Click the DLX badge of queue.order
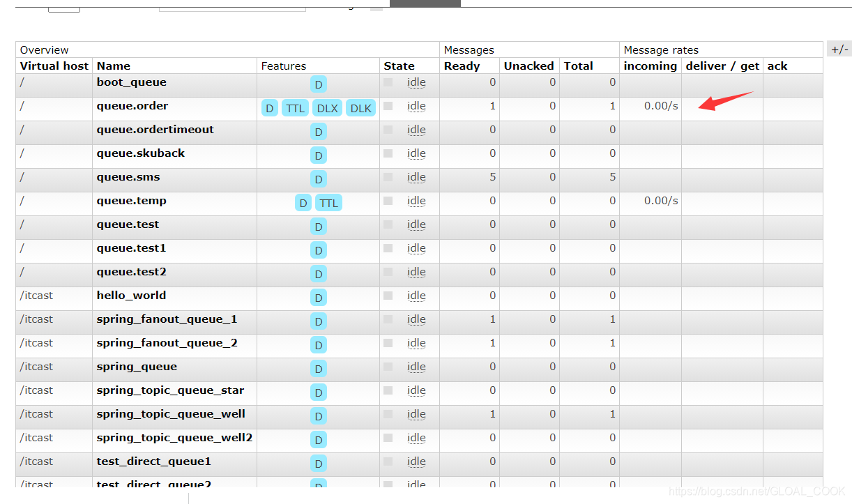Viewport: 852px width, 504px height. [328, 108]
